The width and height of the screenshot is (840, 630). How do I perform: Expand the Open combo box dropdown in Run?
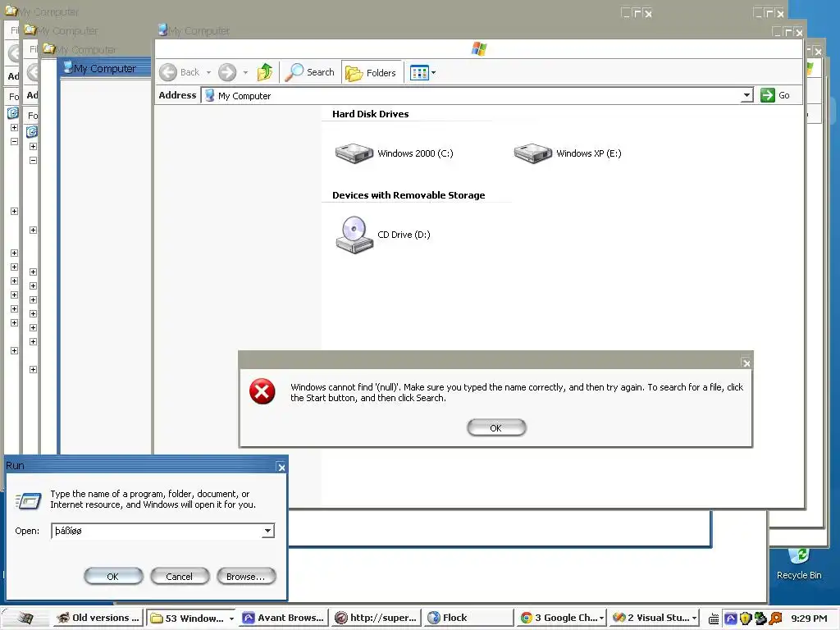268,531
